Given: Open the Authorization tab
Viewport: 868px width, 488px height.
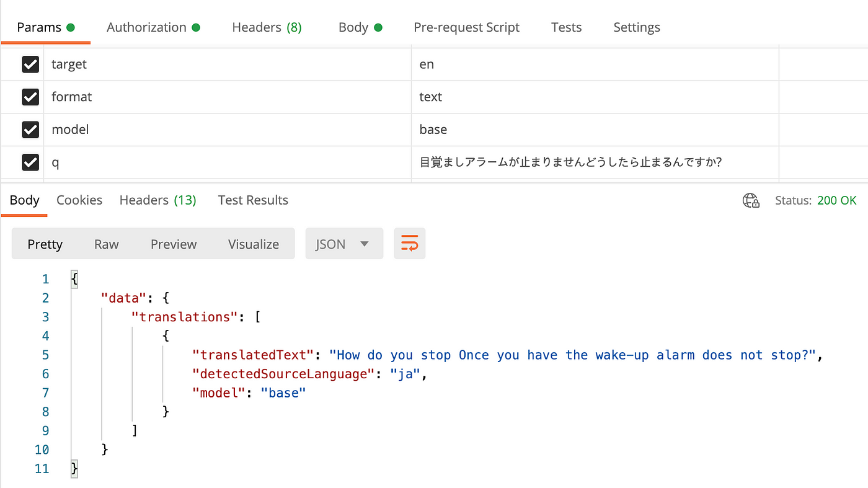Looking at the screenshot, I should (153, 27).
